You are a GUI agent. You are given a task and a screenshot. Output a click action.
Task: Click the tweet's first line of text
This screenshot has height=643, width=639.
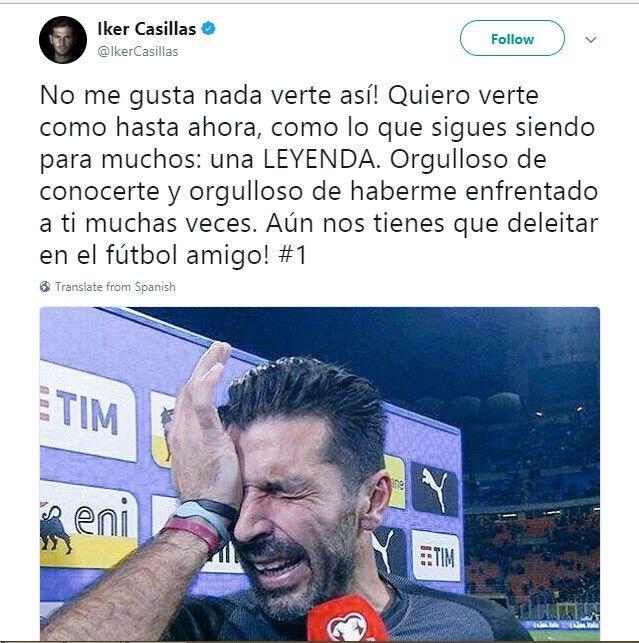[x=289, y=96]
